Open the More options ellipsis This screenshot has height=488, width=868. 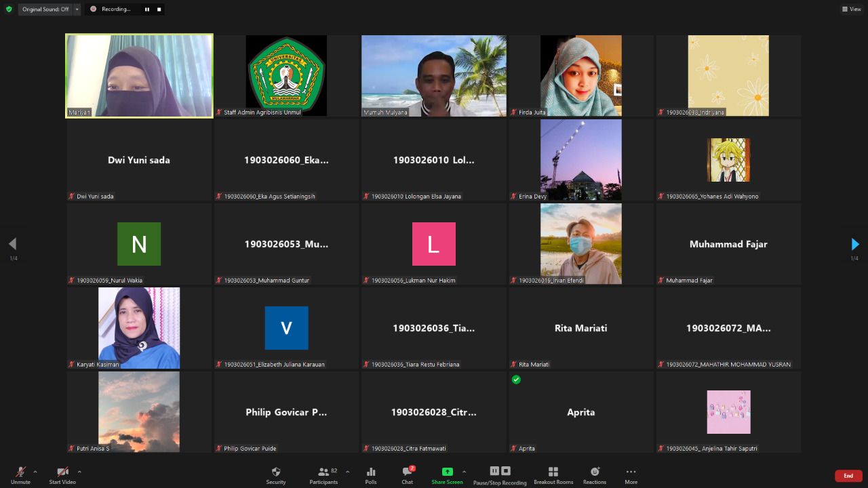(631, 474)
